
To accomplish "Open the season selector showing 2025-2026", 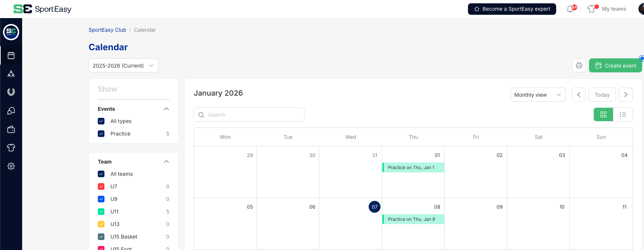I will coord(123,65).
